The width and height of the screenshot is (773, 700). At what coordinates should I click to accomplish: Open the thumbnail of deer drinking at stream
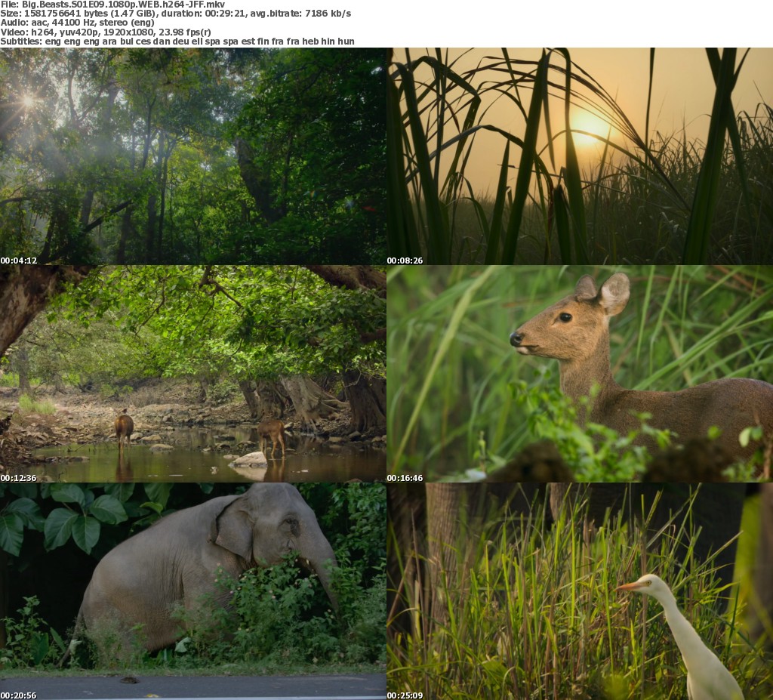[192, 373]
